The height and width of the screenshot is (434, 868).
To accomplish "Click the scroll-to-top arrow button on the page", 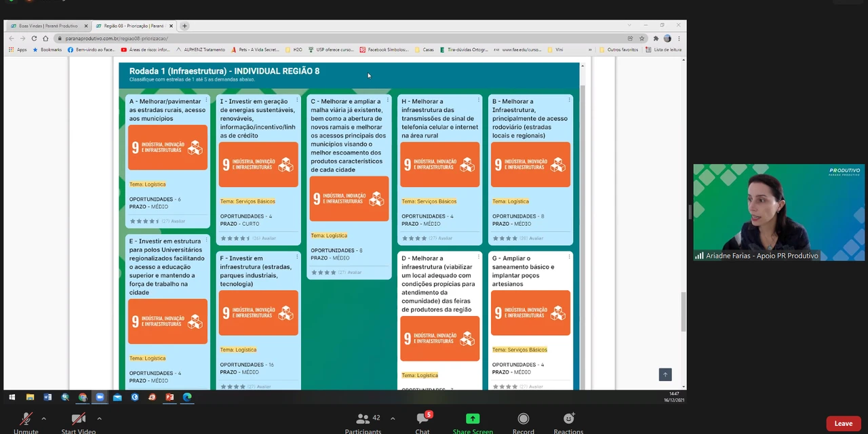I will tap(665, 374).
